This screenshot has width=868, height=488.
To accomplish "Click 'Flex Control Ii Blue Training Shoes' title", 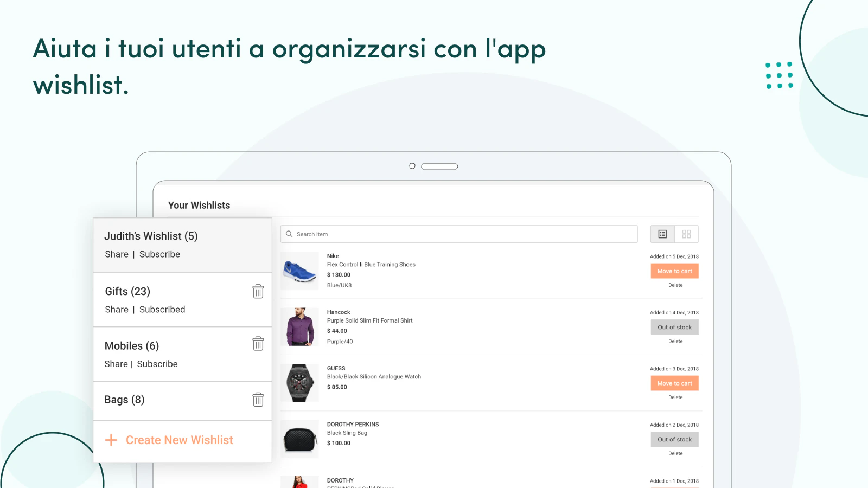I will (x=371, y=265).
